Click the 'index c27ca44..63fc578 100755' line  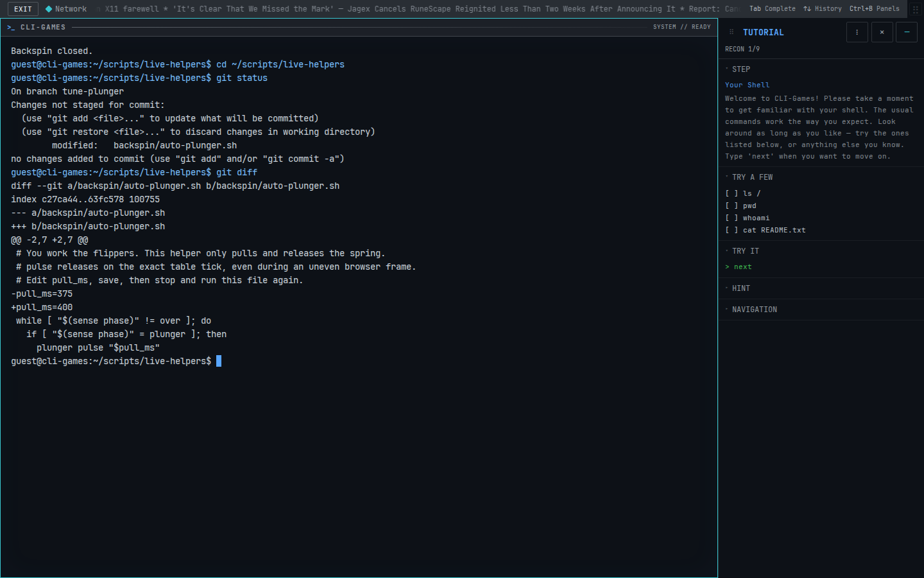click(85, 200)
